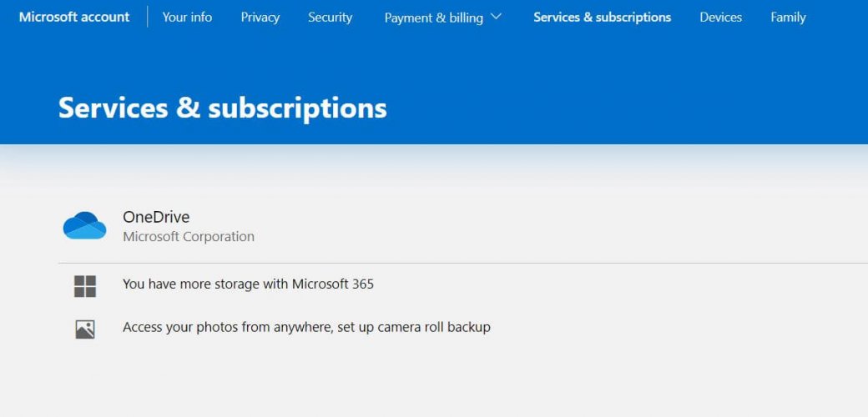The width and height of the screenshot is (868, 417).
Task: Click the word billing in the navigation
Action: tap(466, 18)
